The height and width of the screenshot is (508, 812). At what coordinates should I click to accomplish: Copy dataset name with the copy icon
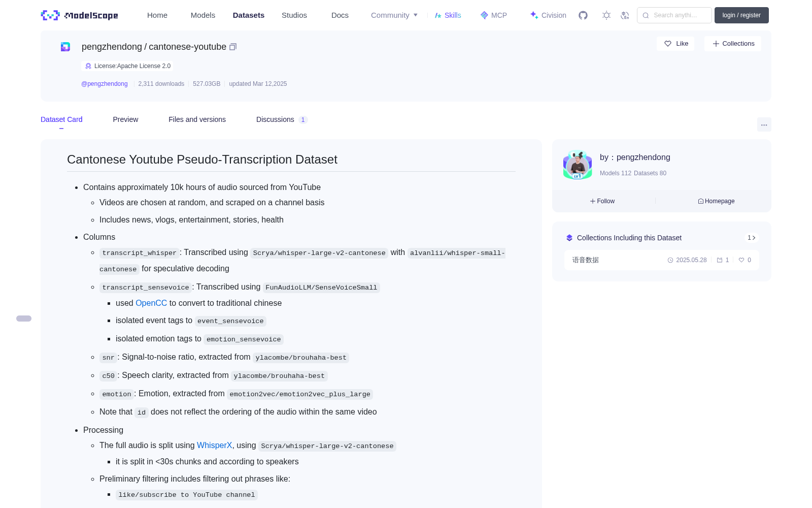(233, 47)
